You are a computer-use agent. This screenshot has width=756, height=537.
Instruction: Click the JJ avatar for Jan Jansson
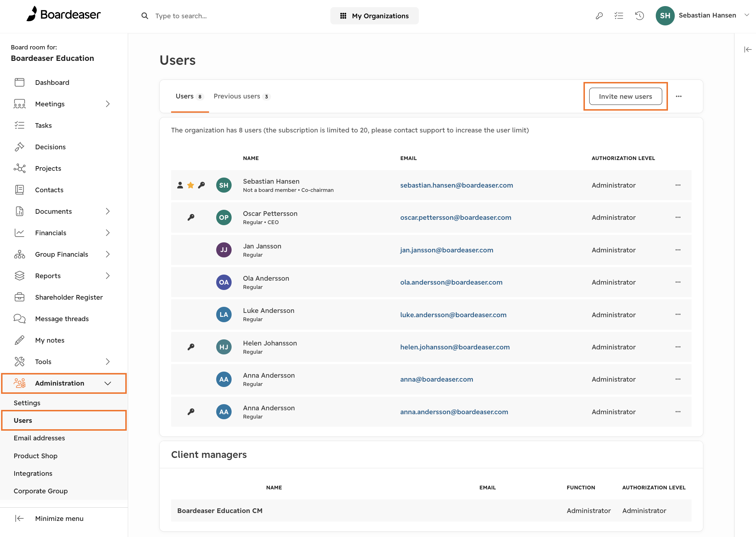(x=224, y=250)
